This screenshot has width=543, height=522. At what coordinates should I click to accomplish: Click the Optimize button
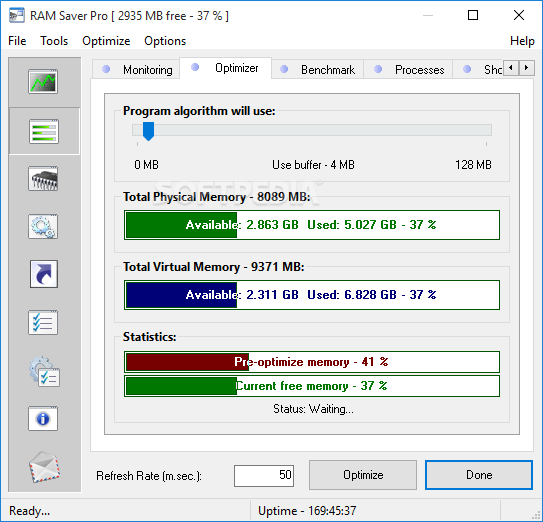[363, 475]
